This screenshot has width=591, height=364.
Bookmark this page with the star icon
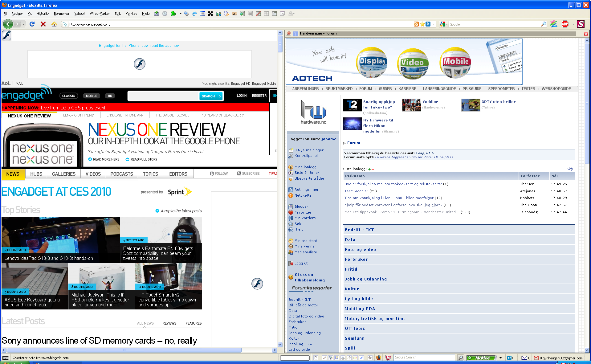coord(422,24)
